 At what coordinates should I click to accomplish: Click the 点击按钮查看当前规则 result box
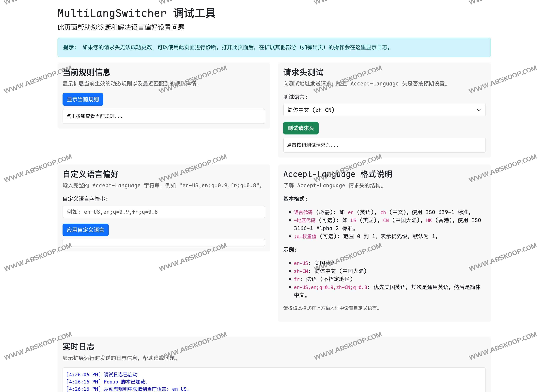pyautogui.click(x=164, y=116)
